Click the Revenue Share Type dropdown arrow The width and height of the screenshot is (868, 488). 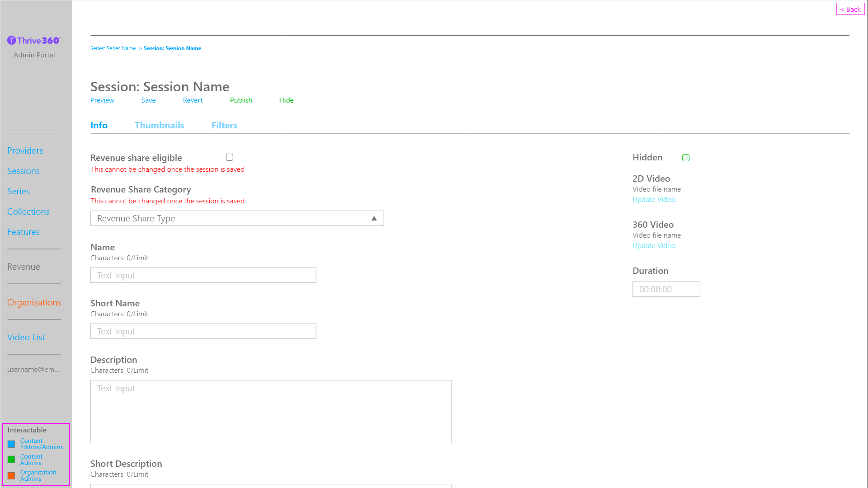(x=374, y=218)
